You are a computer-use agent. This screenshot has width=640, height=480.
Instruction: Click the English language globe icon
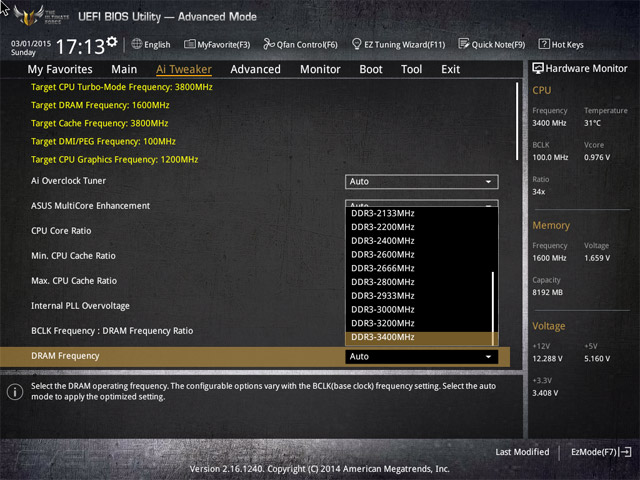(137, 44)
